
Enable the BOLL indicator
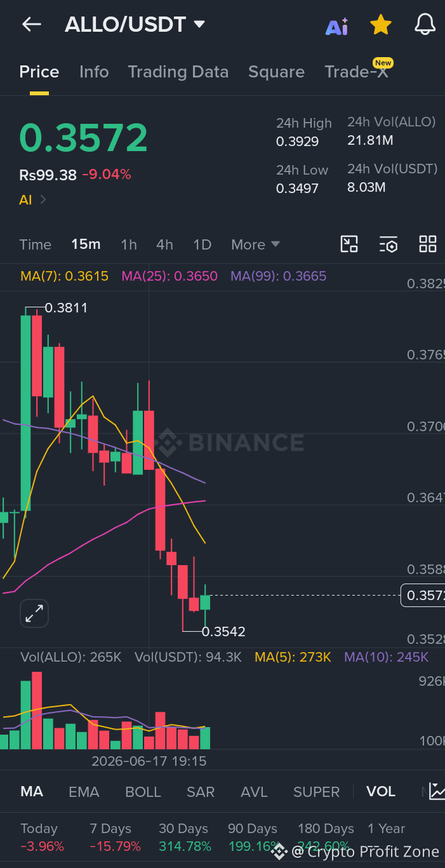pos(143,792)
